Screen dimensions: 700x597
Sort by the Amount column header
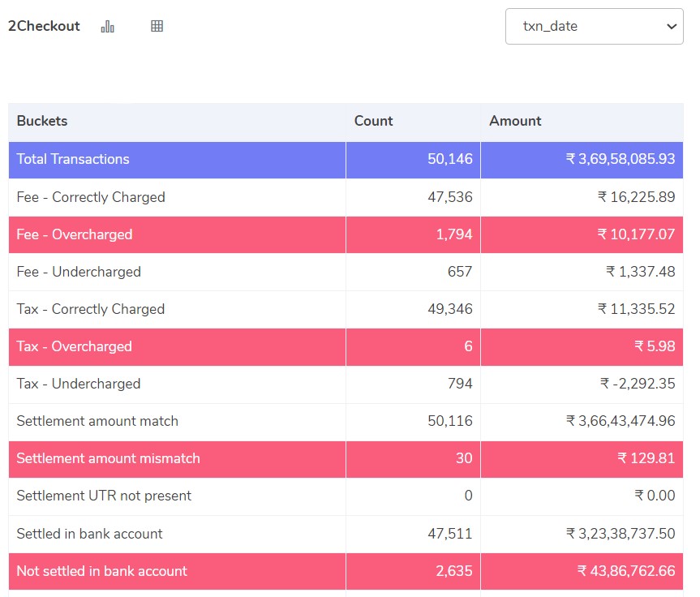[515, 121]
